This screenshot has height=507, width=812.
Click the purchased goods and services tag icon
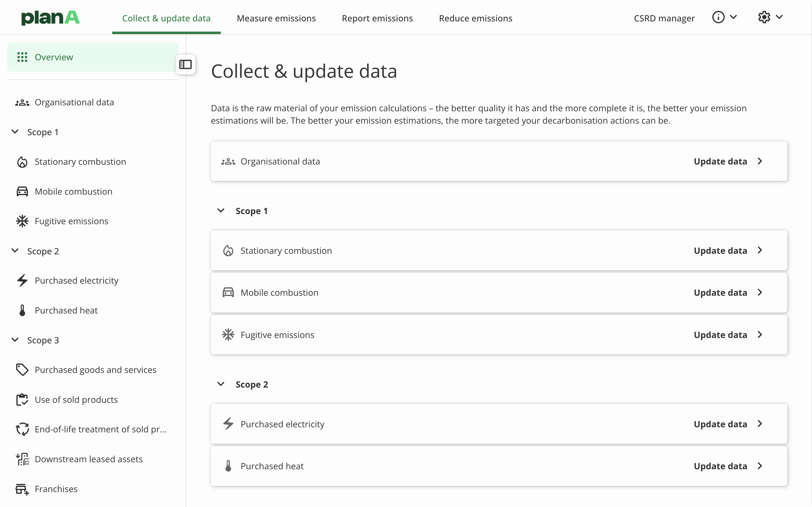pos(22,369)
